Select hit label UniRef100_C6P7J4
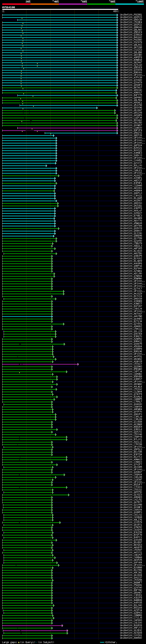 [x=131, y=371]
